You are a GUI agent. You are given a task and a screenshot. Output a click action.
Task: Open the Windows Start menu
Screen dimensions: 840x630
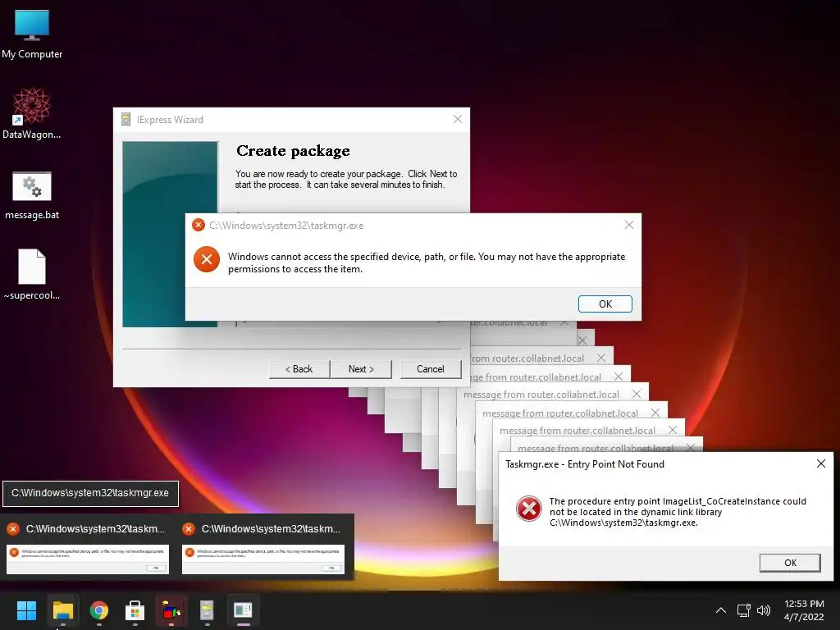[x=26, y=609]
